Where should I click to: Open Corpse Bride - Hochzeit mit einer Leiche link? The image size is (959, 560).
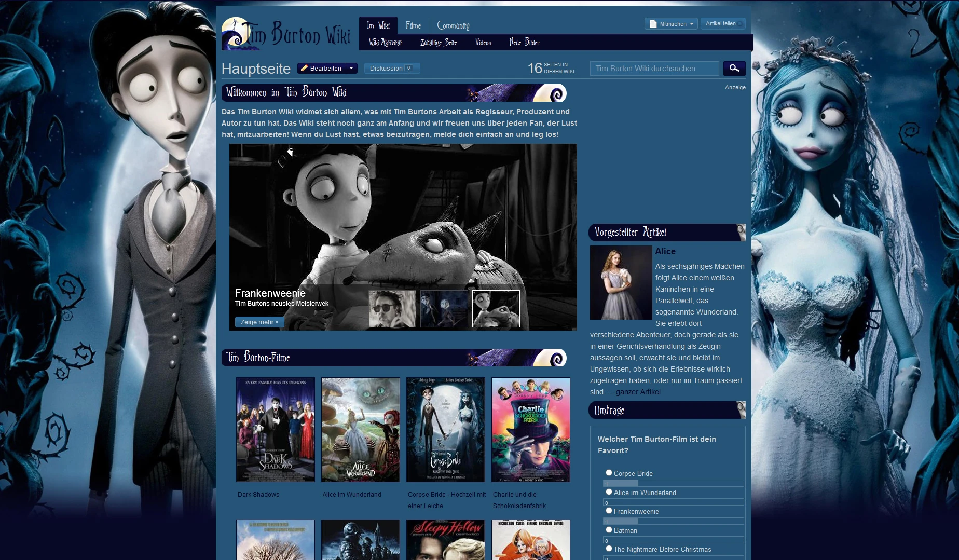(447, 500)
